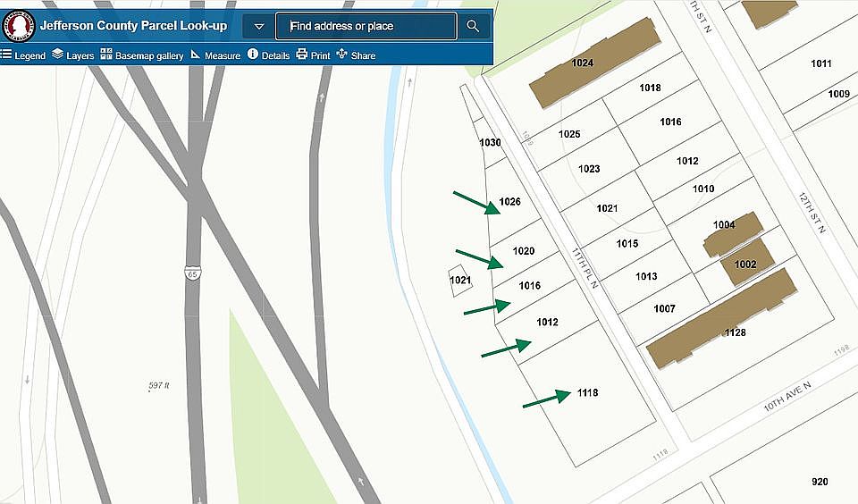The height and width of the screenshot is (504, 858).
Task: Open the Layers panel
Action: pyautogui.click(x=72, y=55)
